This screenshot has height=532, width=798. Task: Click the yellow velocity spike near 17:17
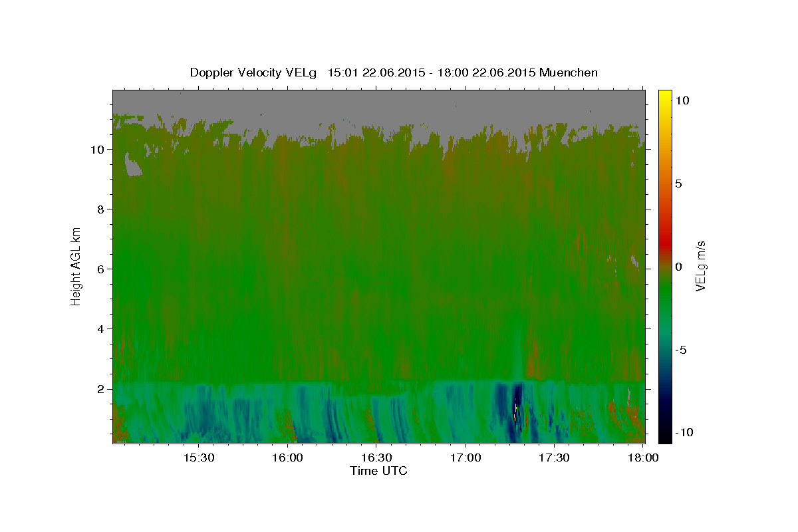[x=515, y=410]
